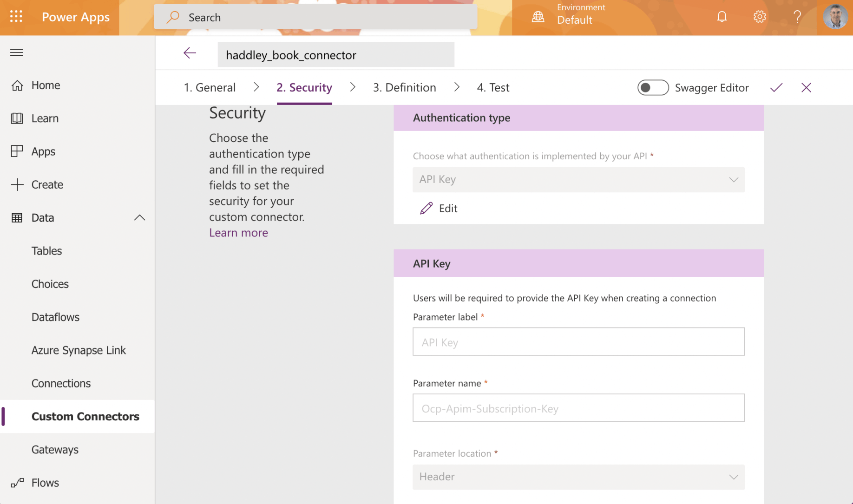Open the Parameter location dropdown
The width and height of the screenshot is (853, 504).
(578, 477)
